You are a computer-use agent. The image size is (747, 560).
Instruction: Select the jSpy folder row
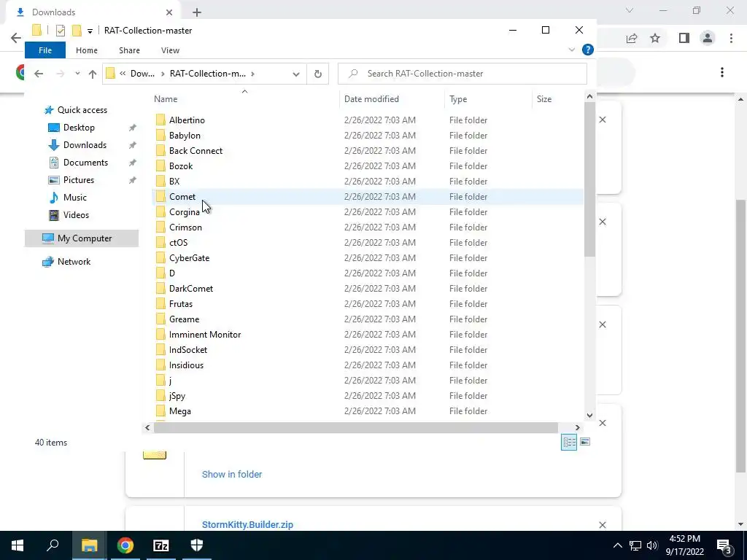(x=368, y=396)
